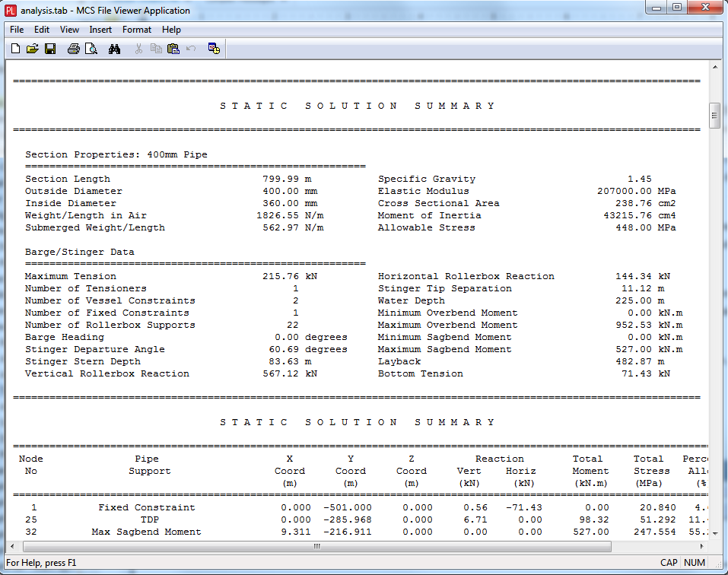Print the document using the printer icon

coord(73,49)
